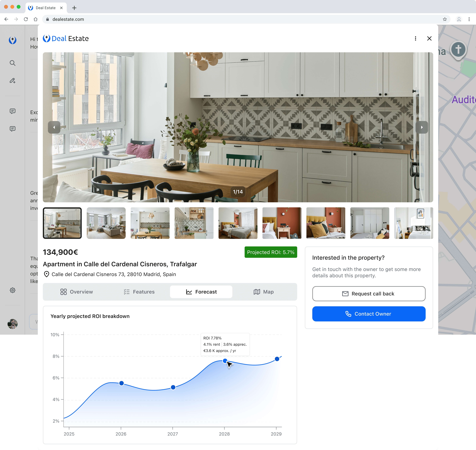476x450 pixels.
Task: Click the new chat pencil icon
Action: [12, 81]
